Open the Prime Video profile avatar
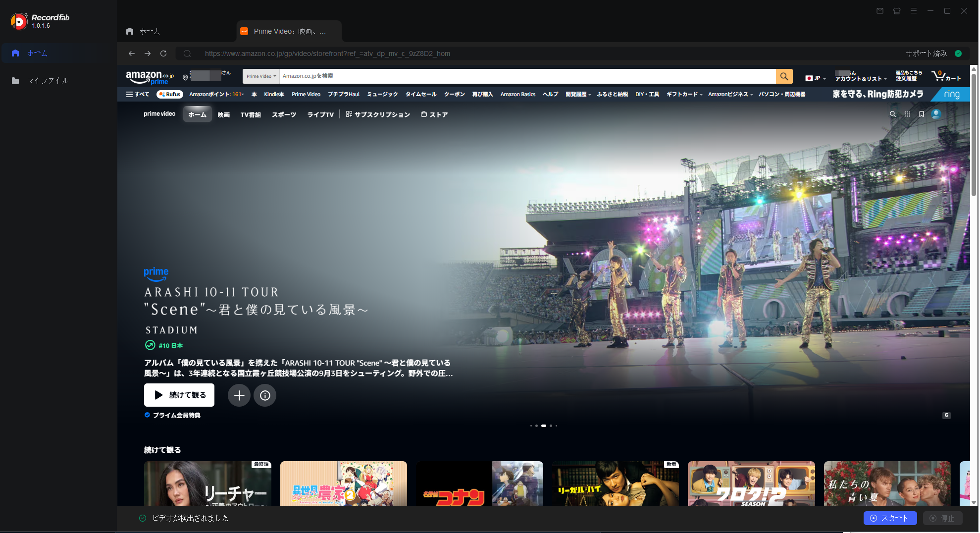The image size is (980, 533). pyautogui.click(x=936, y=114)
